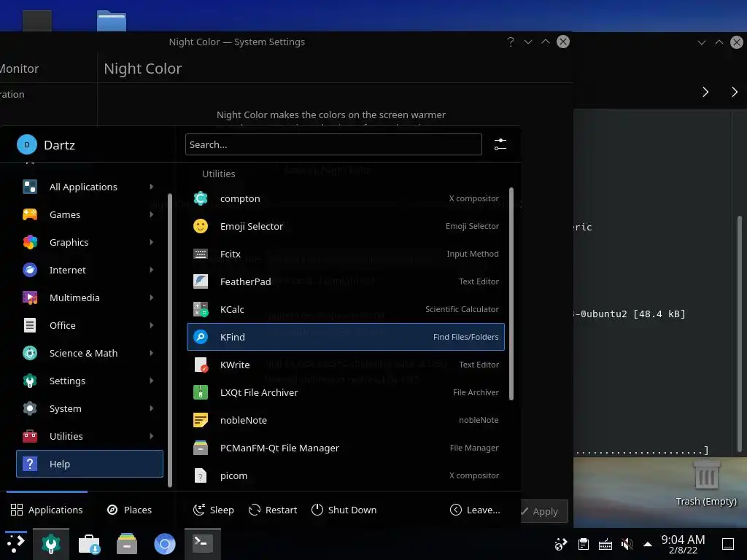Launch Emoji Selector app

(345, 226)
